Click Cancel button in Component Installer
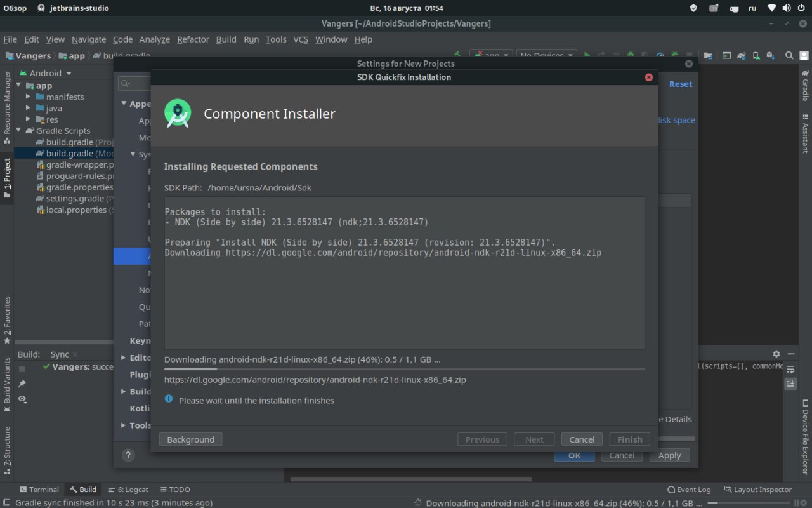 pos(582,439)
